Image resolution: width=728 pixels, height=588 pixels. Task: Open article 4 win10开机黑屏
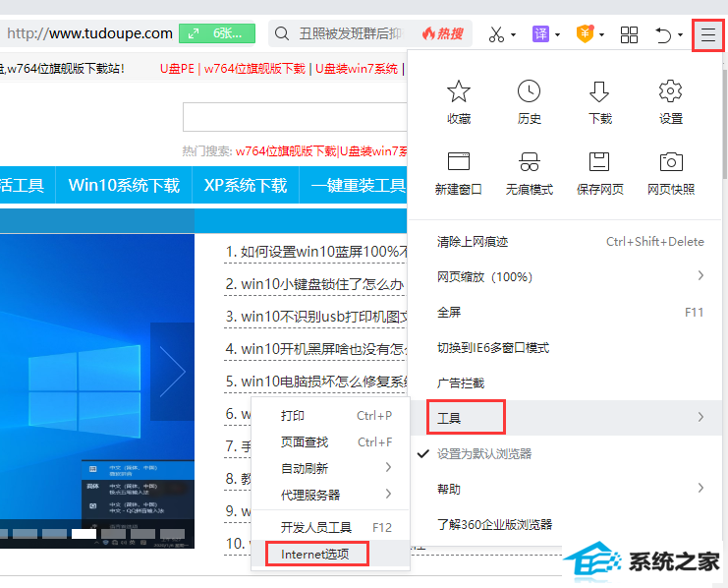click(x=316, y=349)
